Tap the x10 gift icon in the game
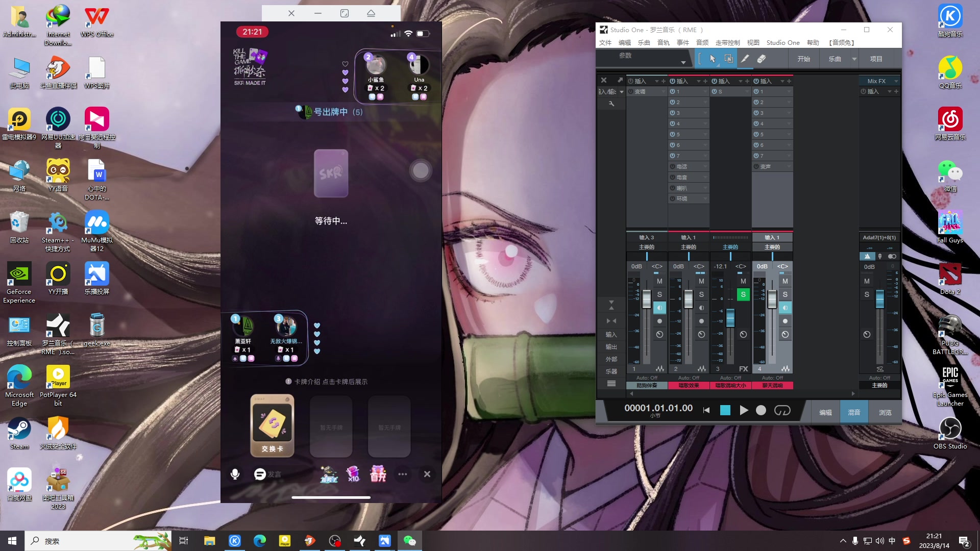The width and height of the screenshot is (980, 551). click(353, 474)
